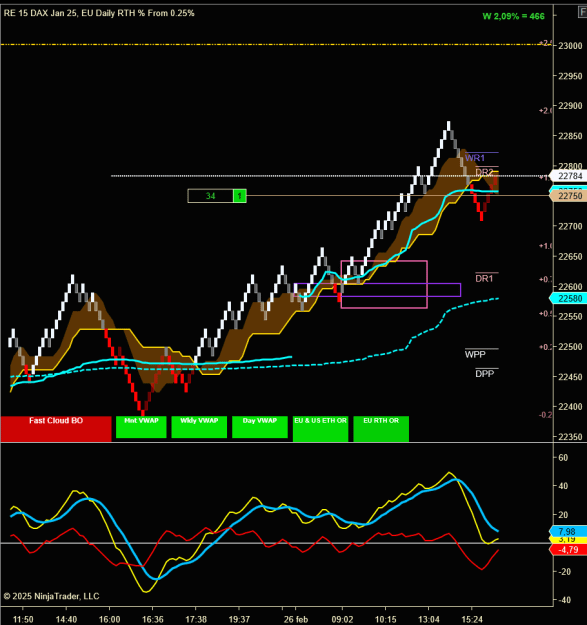587x625 pixels.
Task: Click the tan 22750 order price marker
Action: [568, 196]
